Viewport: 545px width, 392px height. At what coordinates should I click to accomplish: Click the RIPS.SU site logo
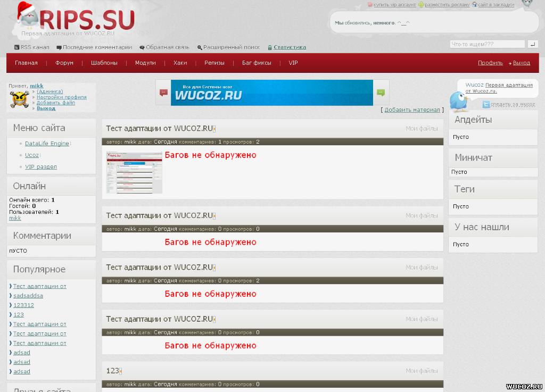[x=76, y=20]
